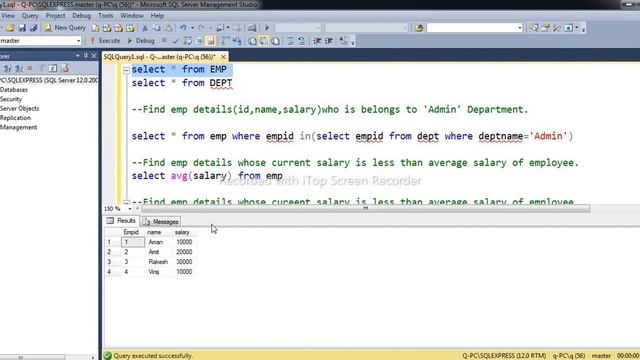Click the Toolbox wrench icon
Image resolution: width=640 pixels, height=360 pixels.
557,28
